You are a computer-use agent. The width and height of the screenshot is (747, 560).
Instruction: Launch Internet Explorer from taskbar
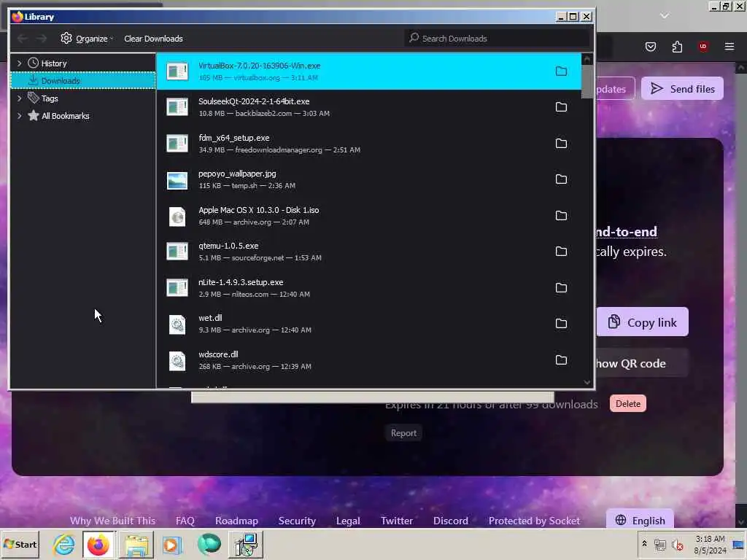pos(64,544)
